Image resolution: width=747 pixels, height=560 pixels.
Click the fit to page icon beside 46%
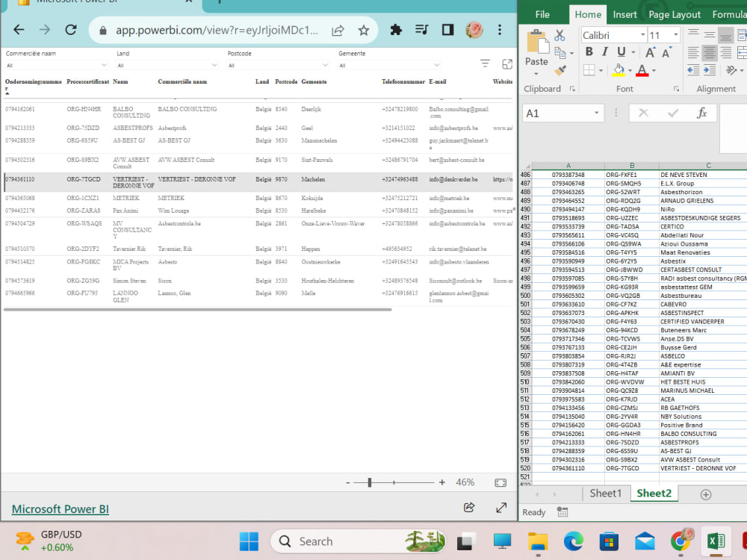(x=500, y=482)
